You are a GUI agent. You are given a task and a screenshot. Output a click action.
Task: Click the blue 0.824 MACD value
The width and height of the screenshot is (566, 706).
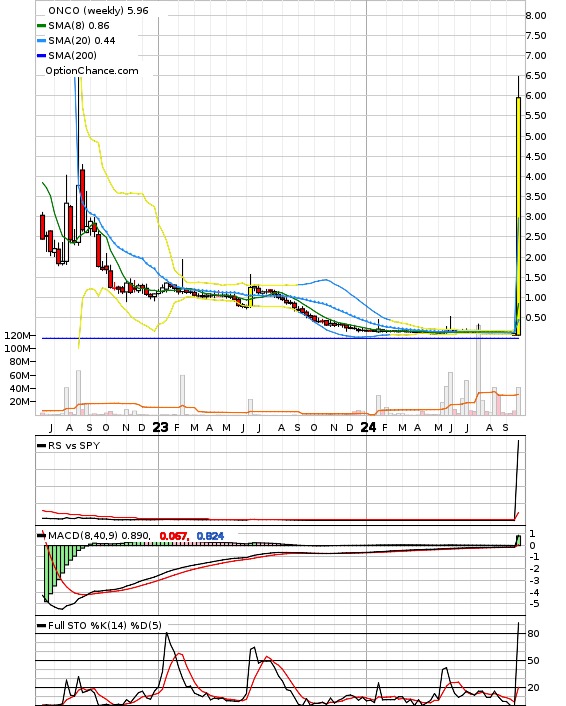point(210,536)
